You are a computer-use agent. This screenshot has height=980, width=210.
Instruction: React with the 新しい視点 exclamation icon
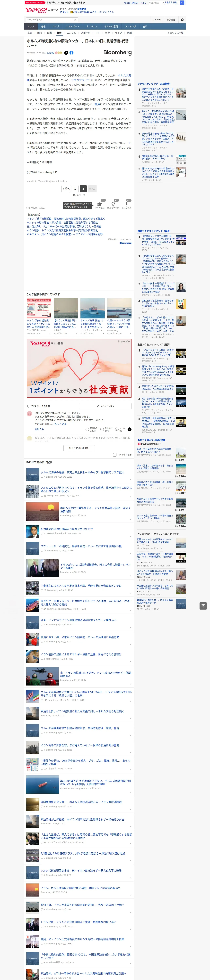(x=127, y=204)
